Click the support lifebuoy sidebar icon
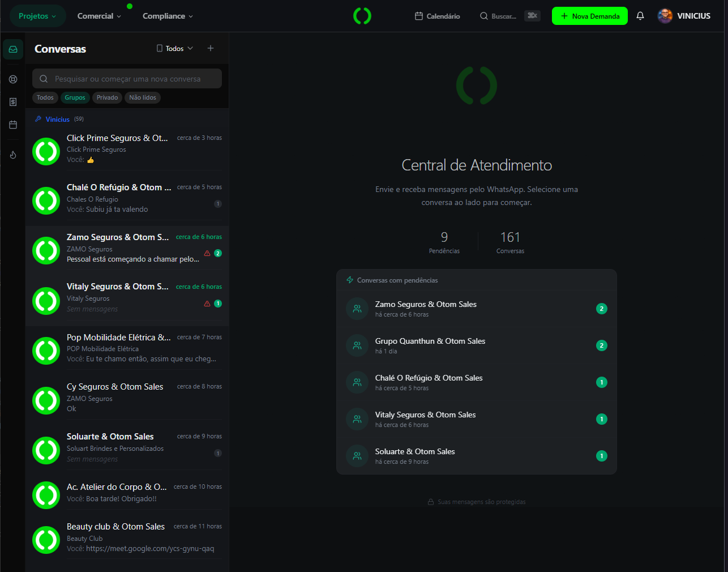The image size is (728, 572). 13,79
